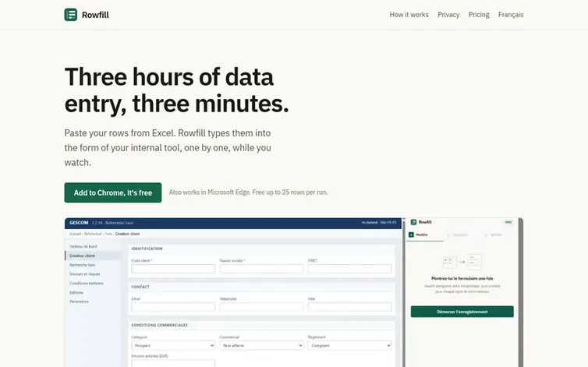Image resolution: width=588 pixels, height=367 pixels.
Task: Open the Commercial dropdown showing Non affecte
Action: (261, 346)
